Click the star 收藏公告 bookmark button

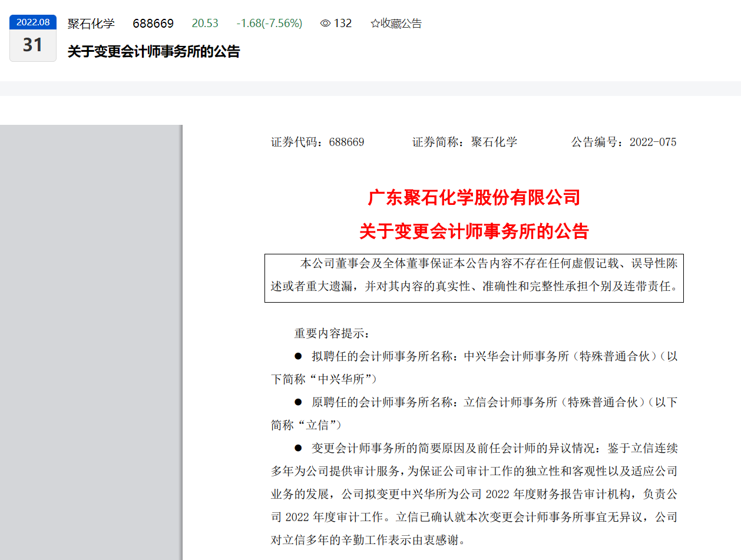coord(396,24)
